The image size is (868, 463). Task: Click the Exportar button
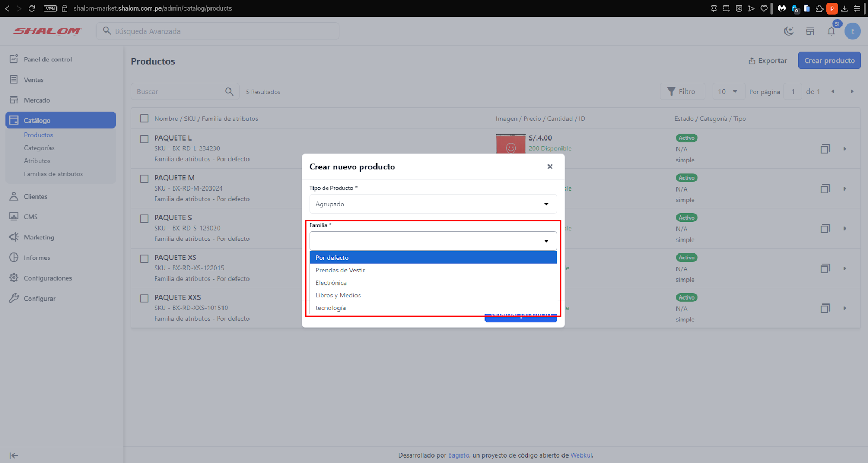768,61
